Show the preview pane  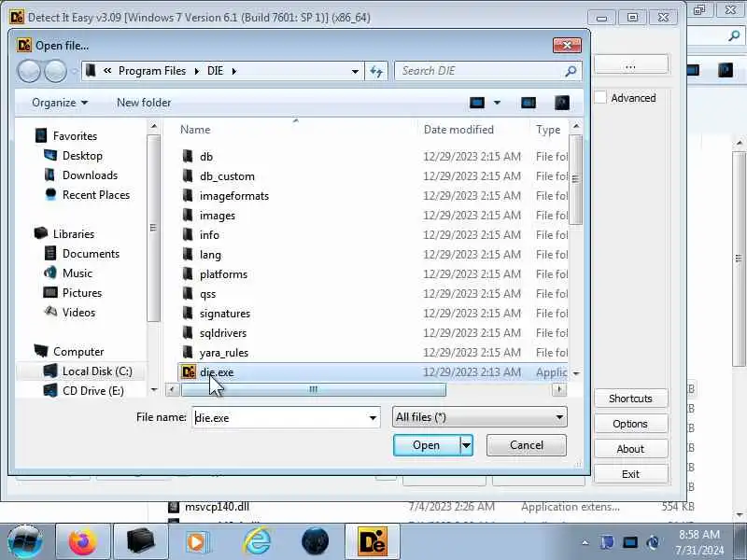point(529,103)
